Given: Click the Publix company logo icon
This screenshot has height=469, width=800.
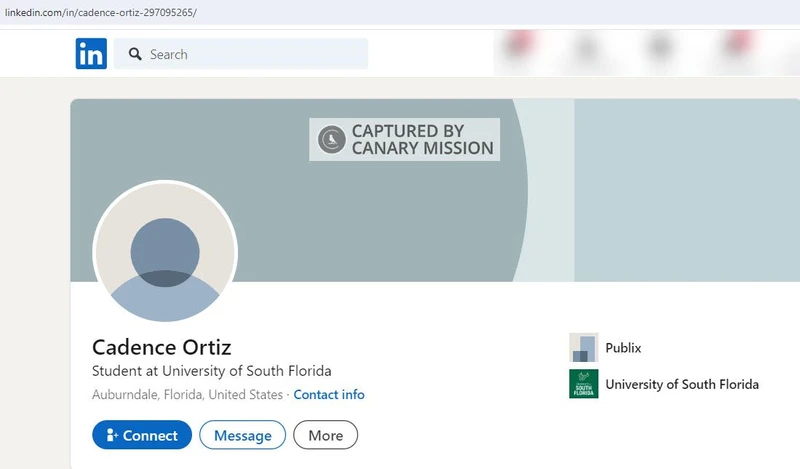Looking at the screenshot, I should (x=584, y=348).
